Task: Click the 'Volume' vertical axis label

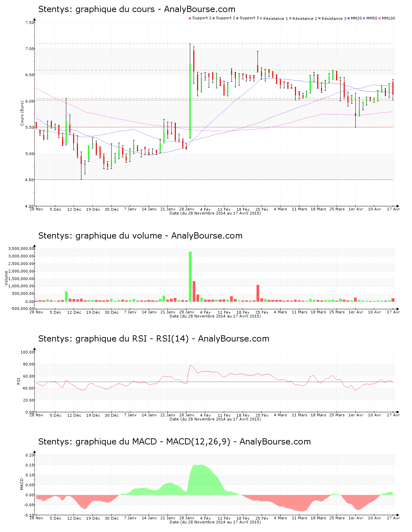Action: pyautogui.click(x=6, y=278)
